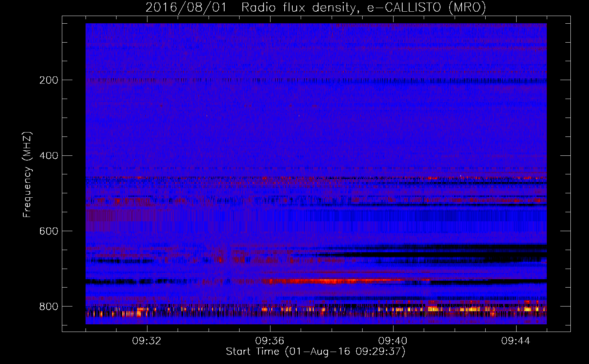Click the 'Frequency (MHZ)' y-axis label
Image resolution: width=589 pixels, height=364 pixels.
[27, 175]
